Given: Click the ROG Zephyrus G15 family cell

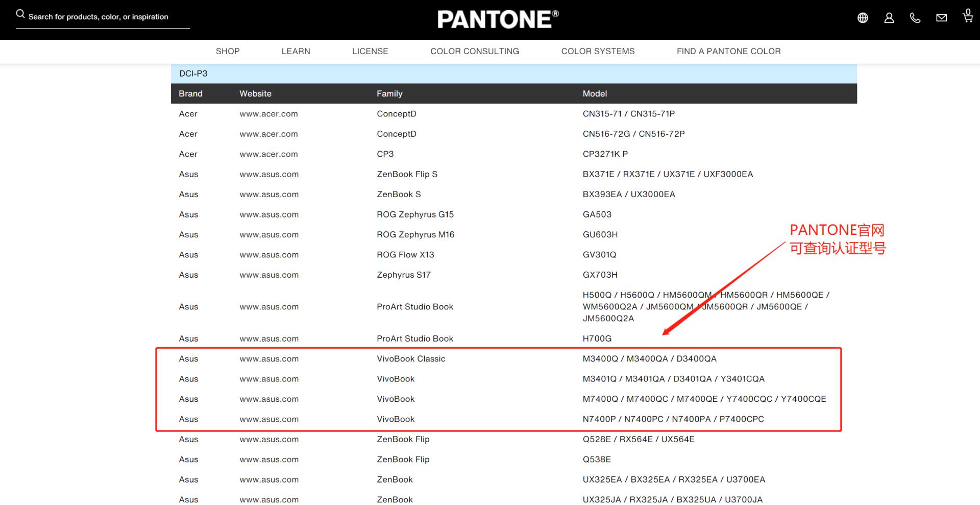Looking at the screenshot, I should tap(415, 214).
